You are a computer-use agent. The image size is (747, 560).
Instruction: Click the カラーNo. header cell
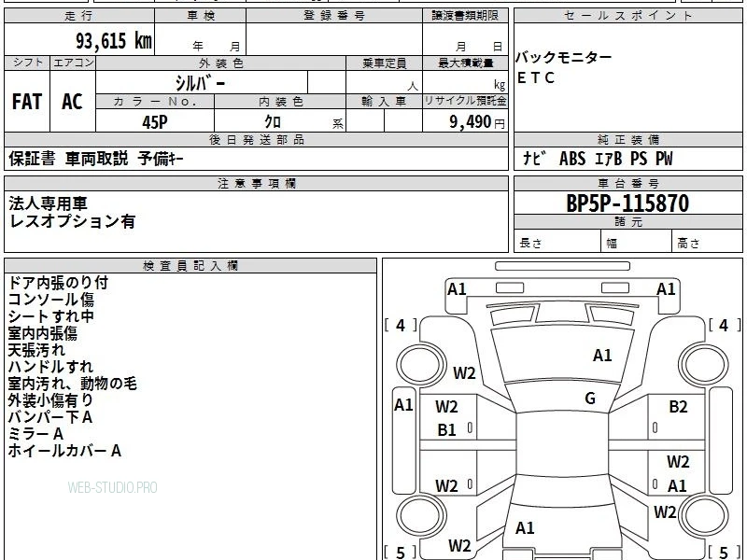pos(155,101)
